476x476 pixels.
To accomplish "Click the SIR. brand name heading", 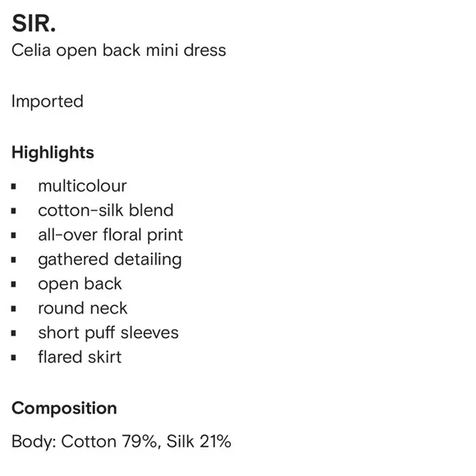I will (x=34, y=23).
